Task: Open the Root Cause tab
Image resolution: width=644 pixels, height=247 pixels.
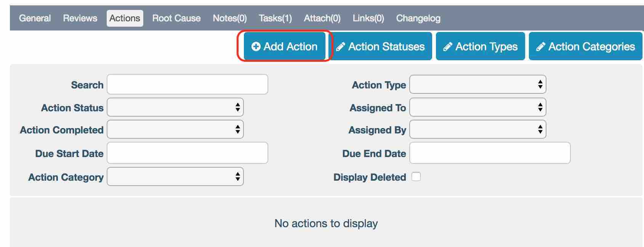Action: pos(176,18)
